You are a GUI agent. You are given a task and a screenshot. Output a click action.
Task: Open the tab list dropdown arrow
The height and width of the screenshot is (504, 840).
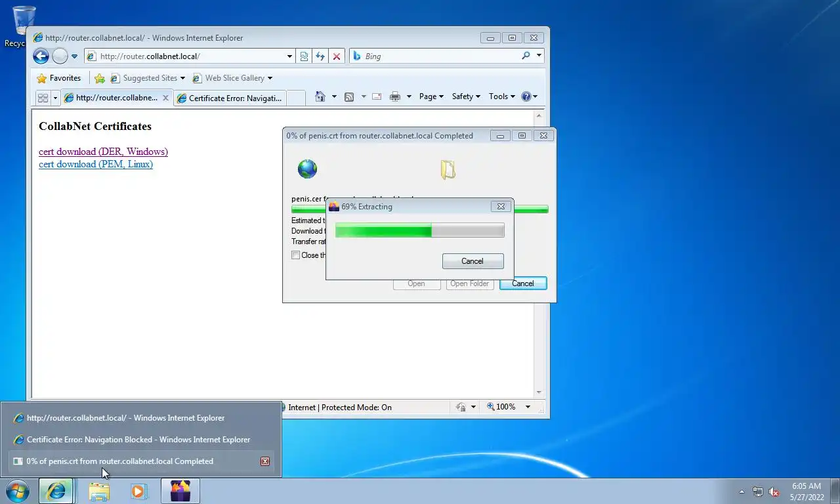click(x=55, y=98)
